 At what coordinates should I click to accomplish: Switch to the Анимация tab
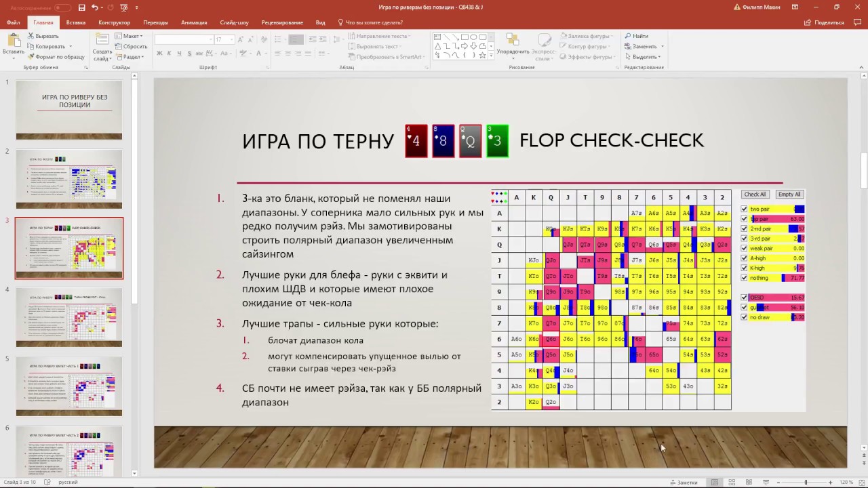(x=195, y=22)
